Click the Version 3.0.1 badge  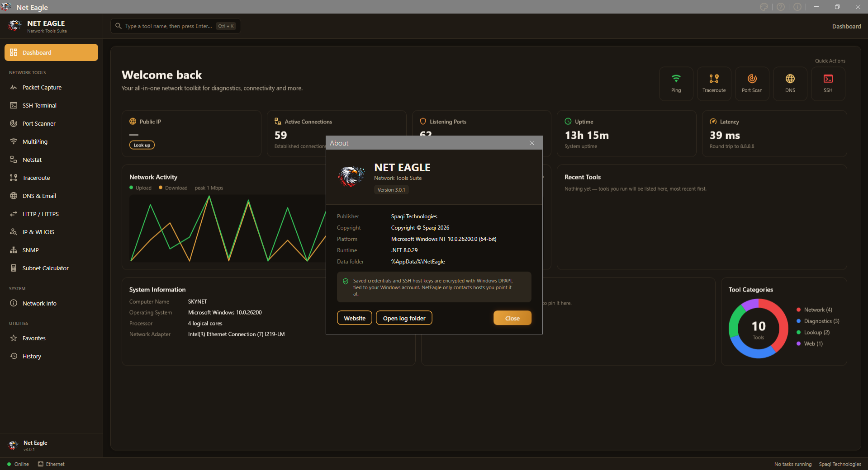pyautogui.click(x=391, y=190)
